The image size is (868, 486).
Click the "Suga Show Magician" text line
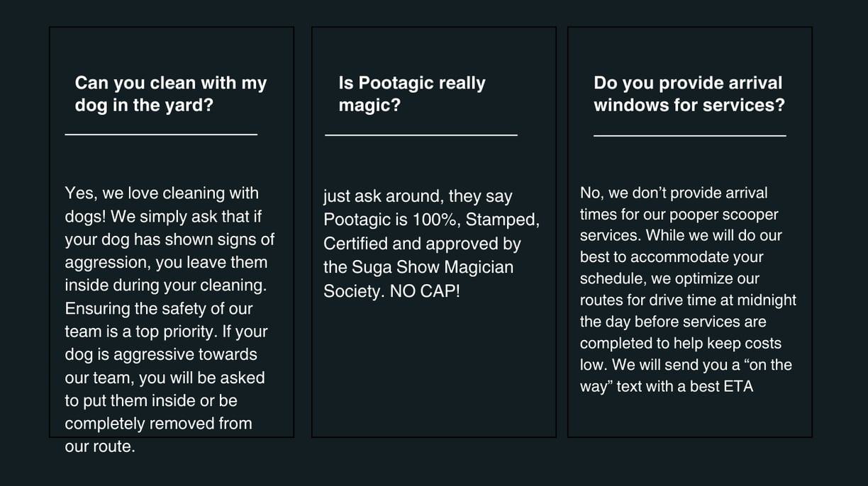tap(418, 267)
